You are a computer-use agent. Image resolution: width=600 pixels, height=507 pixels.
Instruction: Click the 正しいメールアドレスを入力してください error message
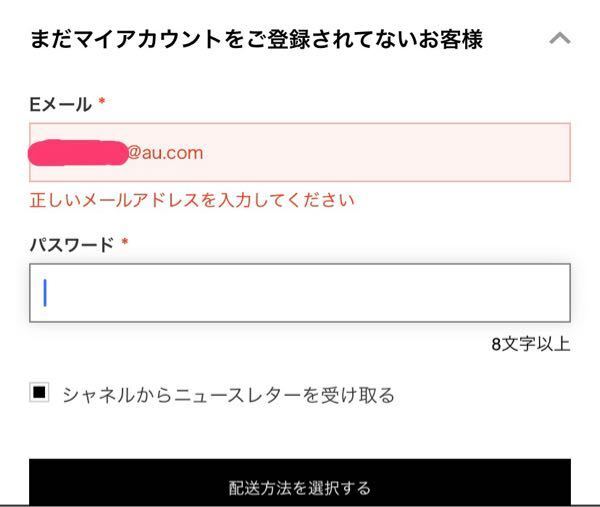pyautogui.click(x=192, y=200)
